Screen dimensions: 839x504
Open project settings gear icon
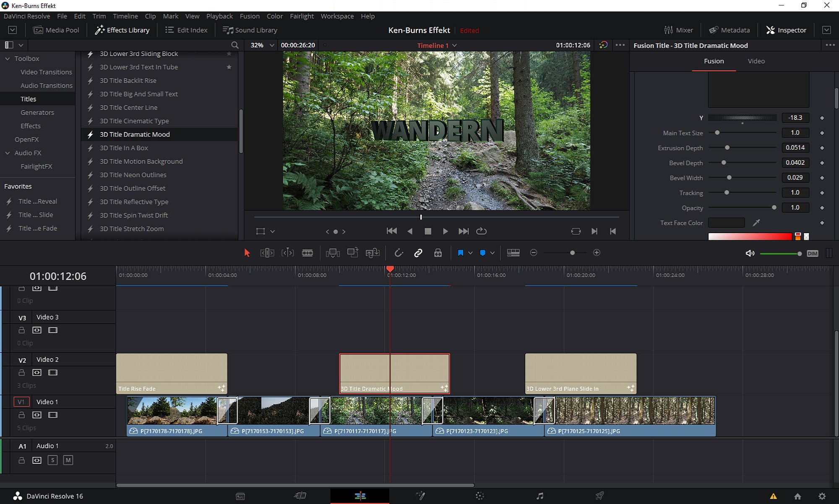[822, 496]
